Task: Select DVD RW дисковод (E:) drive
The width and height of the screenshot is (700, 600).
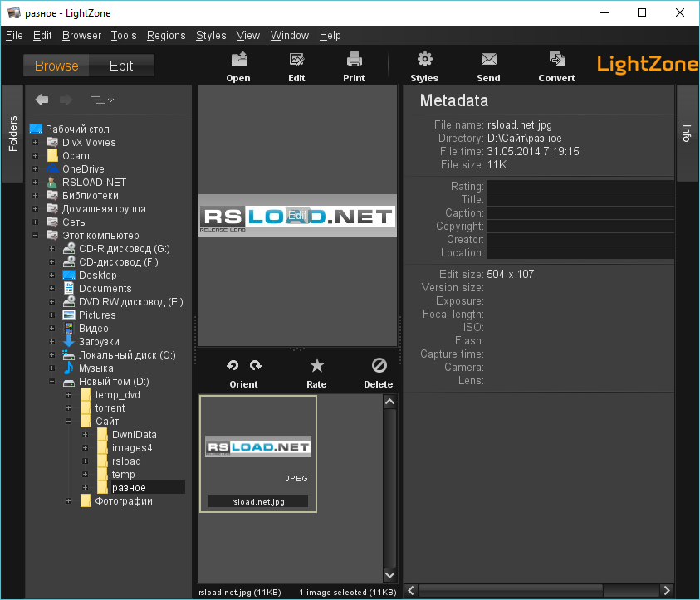Action: tap(124, 302)
